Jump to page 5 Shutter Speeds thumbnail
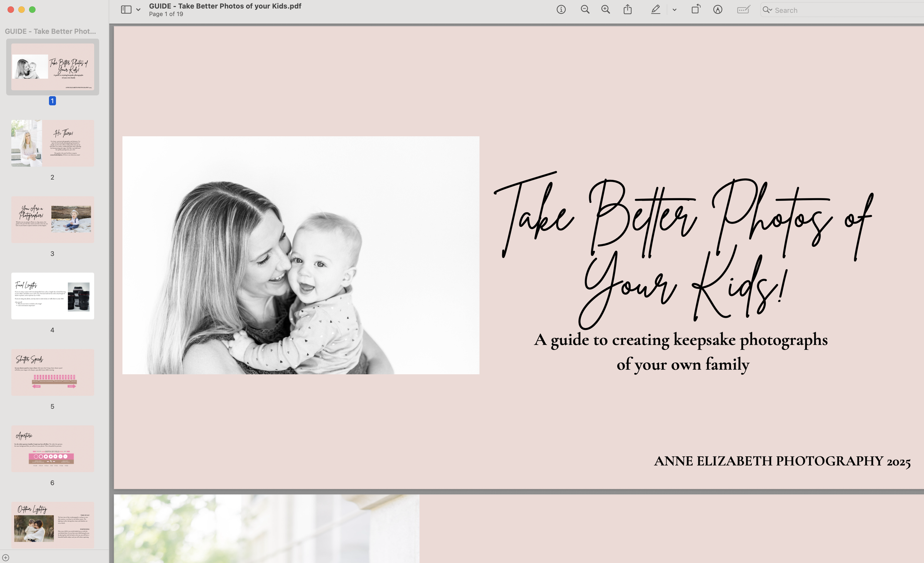The width and height of the screenshot is (924, 563). pos(52,372)
